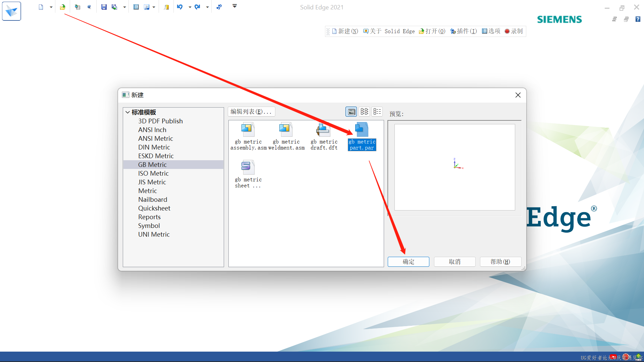Click the Save All icon
The width and height of the screenshot is (644, 362).
click(114, 7)
